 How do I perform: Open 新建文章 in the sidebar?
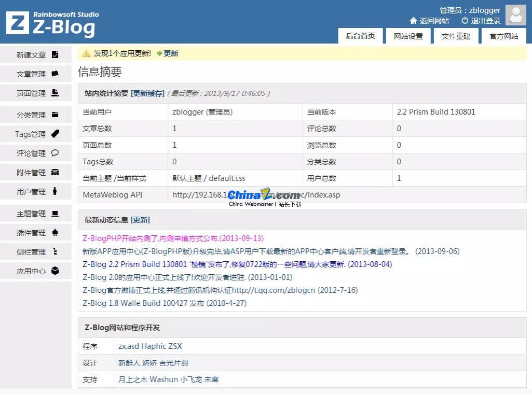[36, 55]
